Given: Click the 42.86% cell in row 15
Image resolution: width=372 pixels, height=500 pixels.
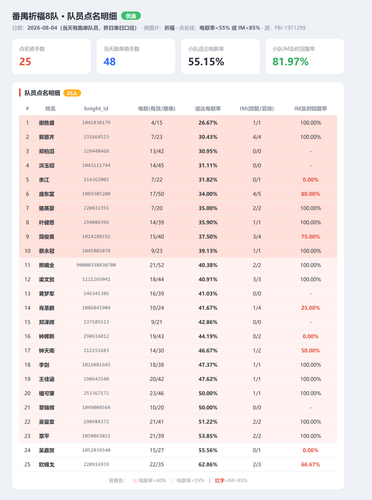Looking at the screenshot, I should coord(208,322).
